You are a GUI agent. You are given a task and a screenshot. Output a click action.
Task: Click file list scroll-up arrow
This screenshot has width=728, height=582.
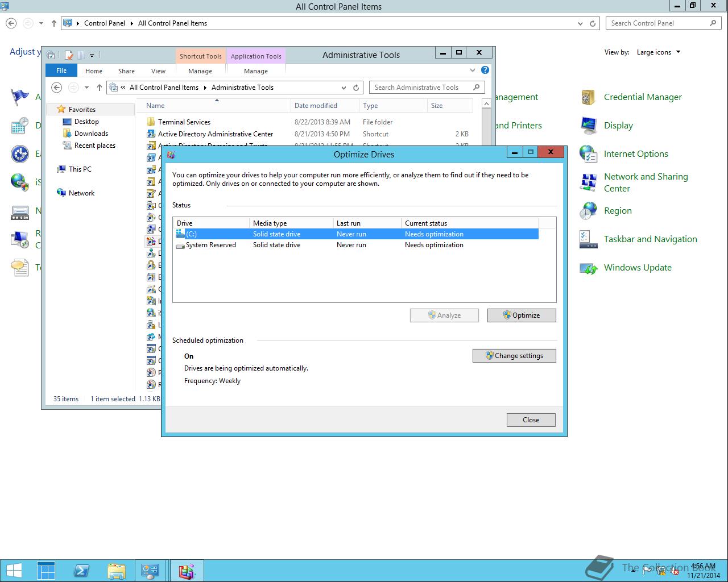(486, 104)
